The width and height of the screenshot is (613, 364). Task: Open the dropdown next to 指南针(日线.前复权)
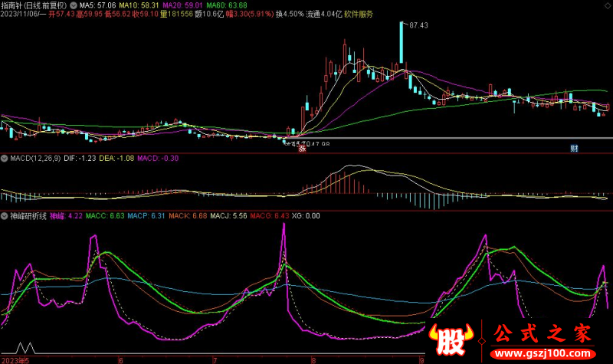(x=73, y=5)
